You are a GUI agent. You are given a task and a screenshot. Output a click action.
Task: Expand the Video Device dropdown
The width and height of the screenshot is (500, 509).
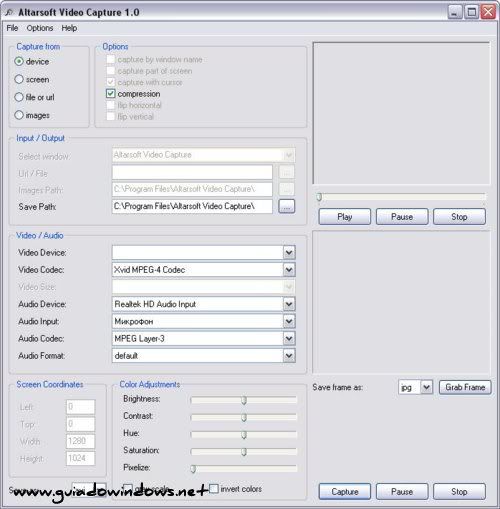(x=289, y=253)
